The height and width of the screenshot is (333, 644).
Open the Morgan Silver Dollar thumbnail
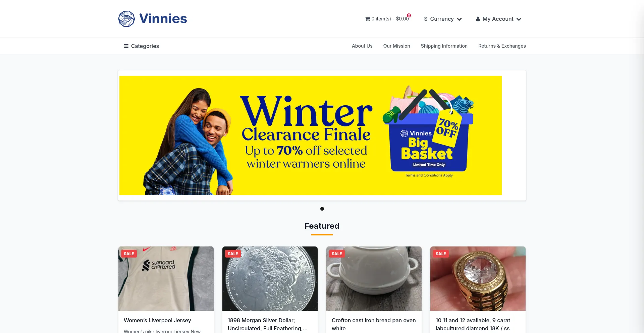(x=270, y=279)
